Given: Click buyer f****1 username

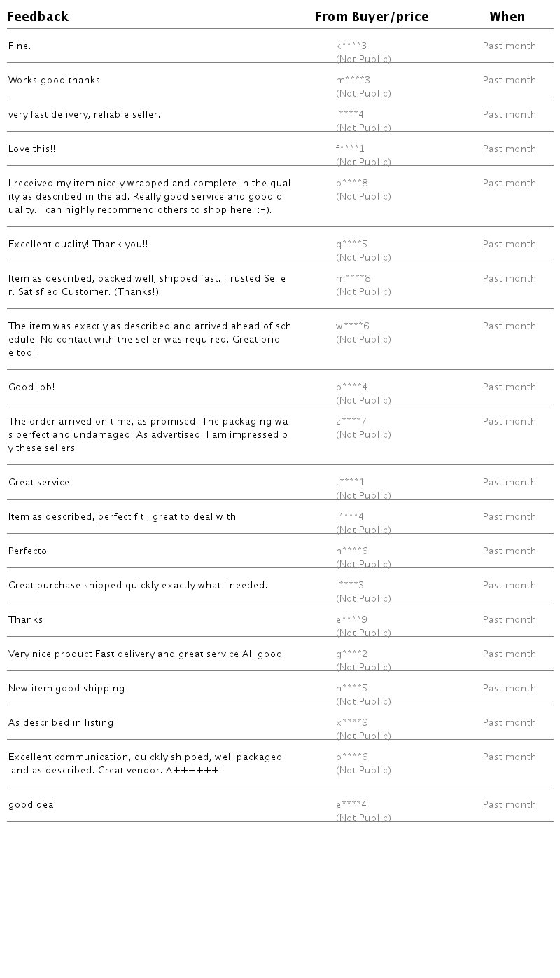Looking at the screenshot, I should point(350,149).
